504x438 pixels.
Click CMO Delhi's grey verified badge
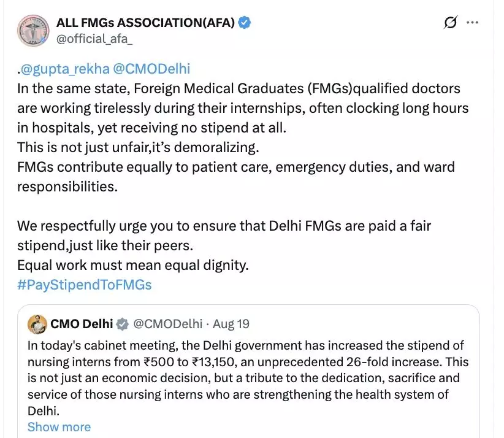[123, 324]
